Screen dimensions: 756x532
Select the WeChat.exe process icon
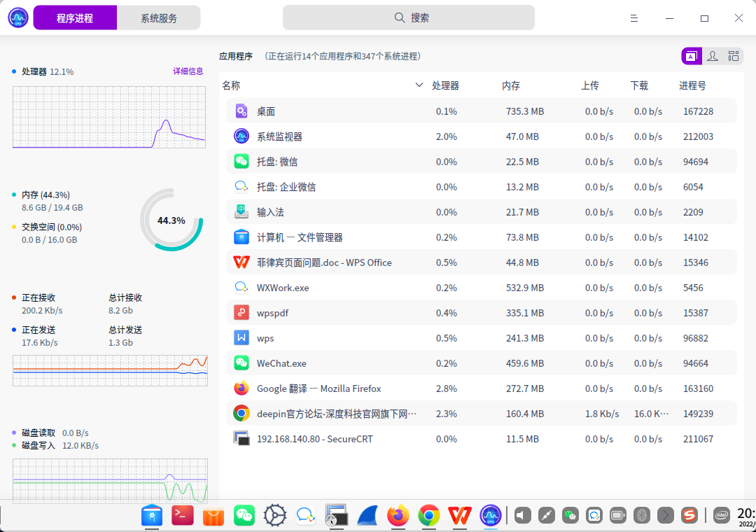pos(241,363)
